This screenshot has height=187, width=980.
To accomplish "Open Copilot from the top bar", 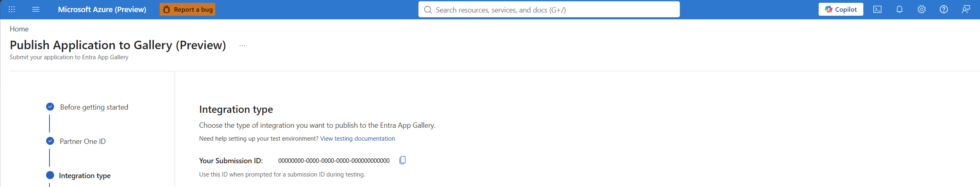I will (841, 9).
